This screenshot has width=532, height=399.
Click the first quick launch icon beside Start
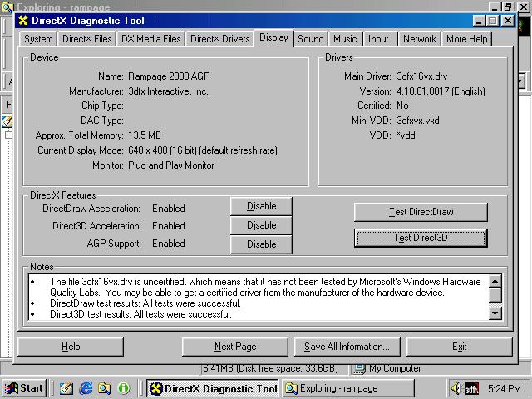pos(66,388)
